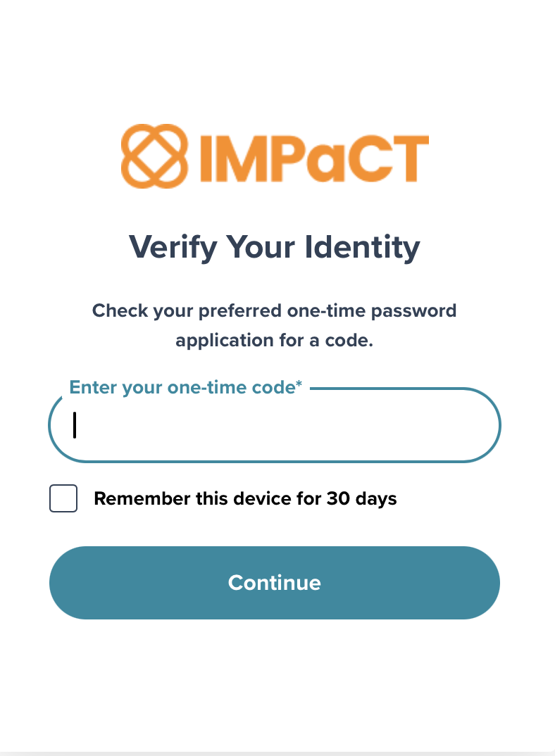Click the "Check your preferred one-time password" line

(x=274, y=311)
